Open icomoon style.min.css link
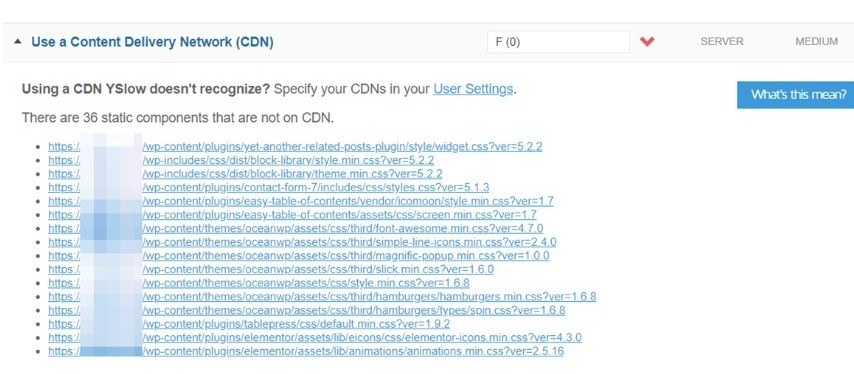 click(301, 201)
